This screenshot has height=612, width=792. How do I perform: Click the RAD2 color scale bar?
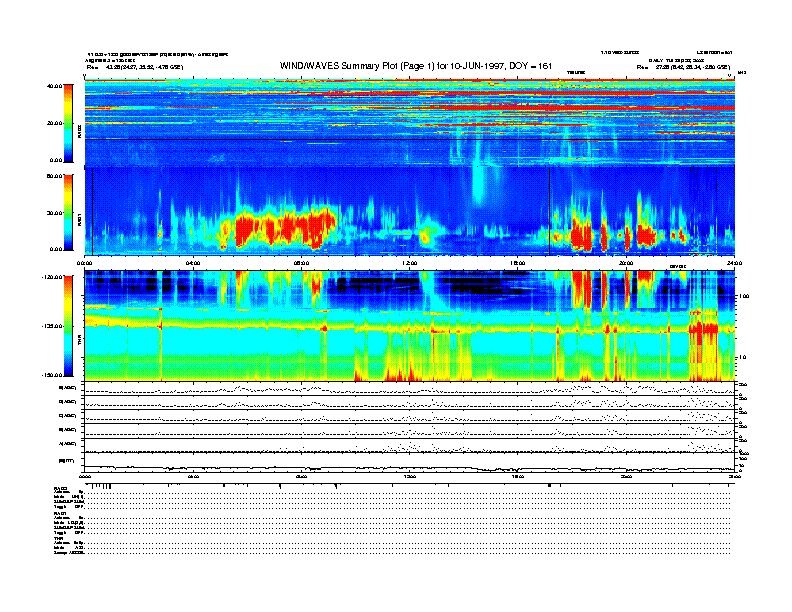(x=68, y=123)
